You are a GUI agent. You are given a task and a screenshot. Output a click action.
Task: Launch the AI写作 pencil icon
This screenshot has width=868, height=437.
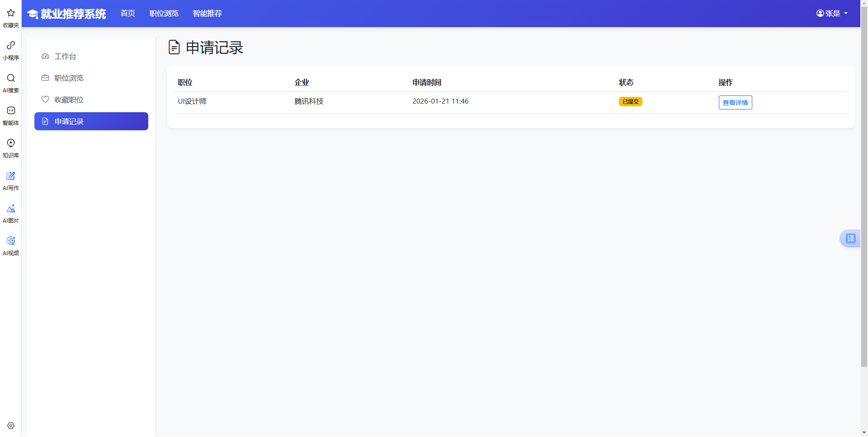[x=11, y=176]
